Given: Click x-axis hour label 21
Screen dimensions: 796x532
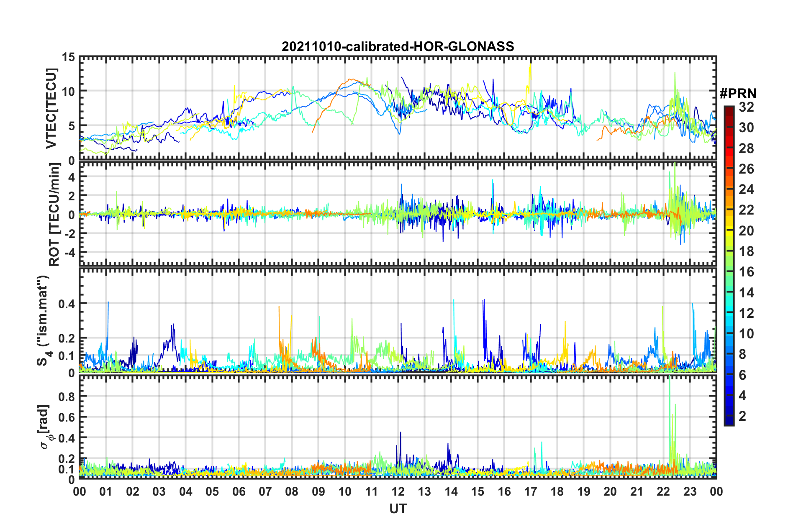Looking at the screenshot, I should pos(637,491).
